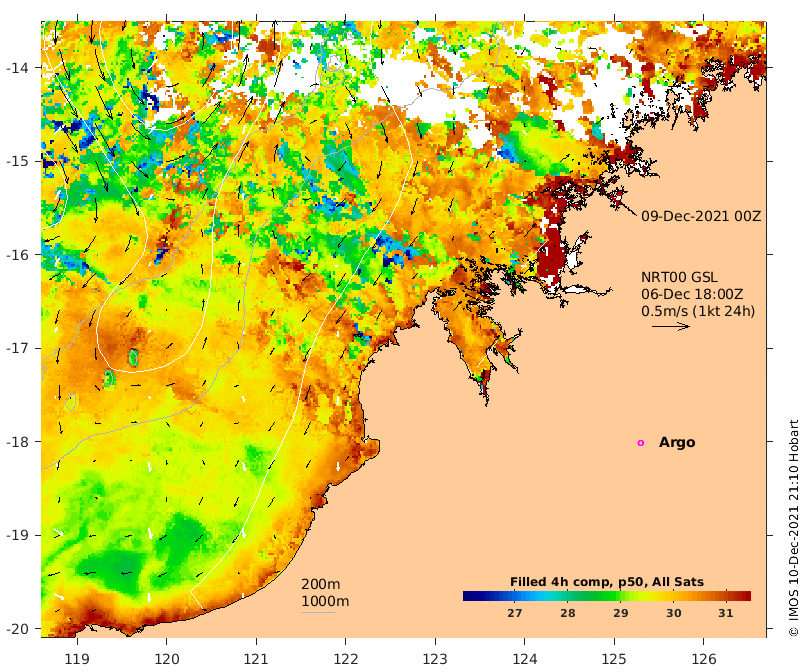
Task: Click the '1000m' depth contour label
Action: pos(325,601)
